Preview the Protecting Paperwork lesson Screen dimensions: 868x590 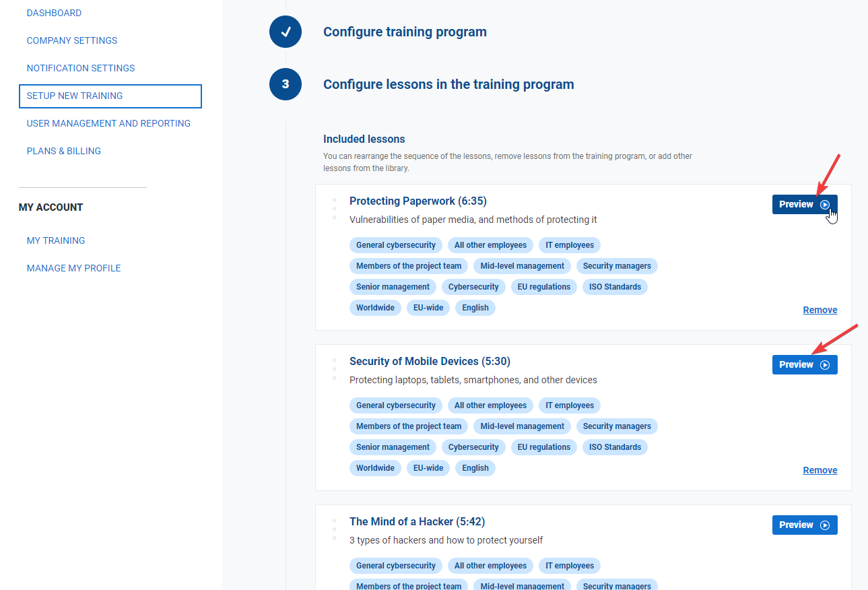click(804, 205)
